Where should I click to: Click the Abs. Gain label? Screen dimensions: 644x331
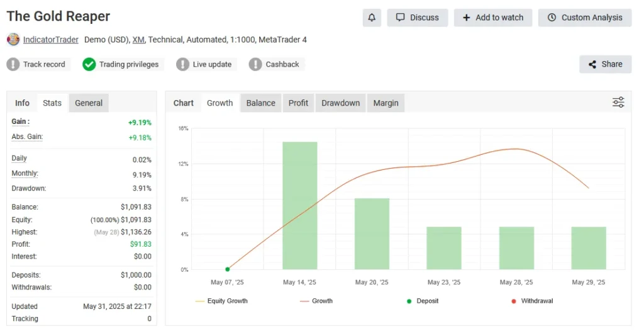pyautogui.click(x=27, y=137)
